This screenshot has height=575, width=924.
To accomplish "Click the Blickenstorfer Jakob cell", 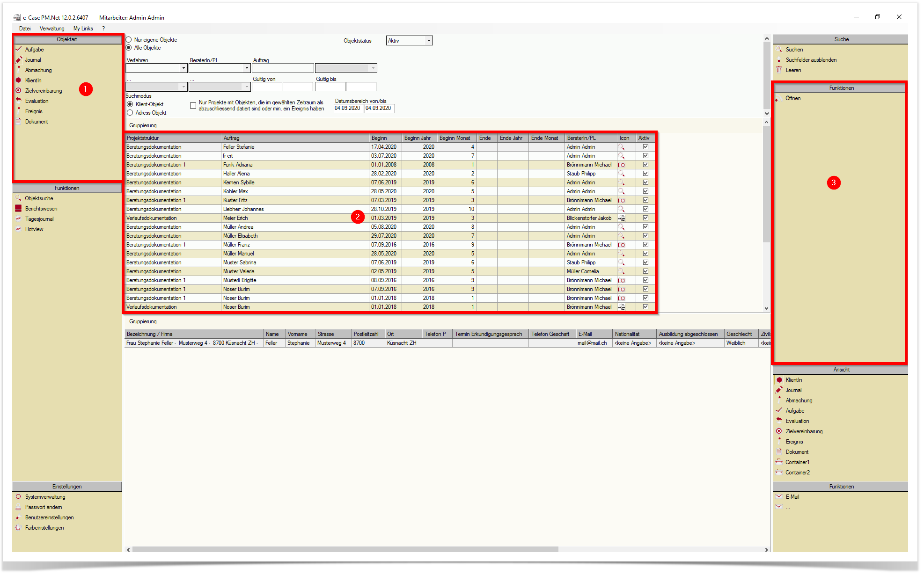I will tap(591, 218).
